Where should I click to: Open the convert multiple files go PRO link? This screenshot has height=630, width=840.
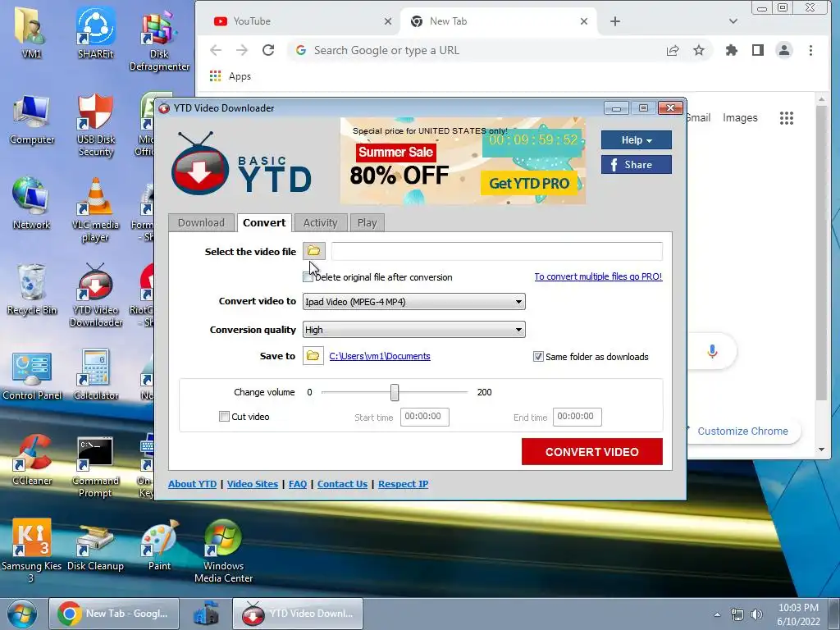pos(598,276)
